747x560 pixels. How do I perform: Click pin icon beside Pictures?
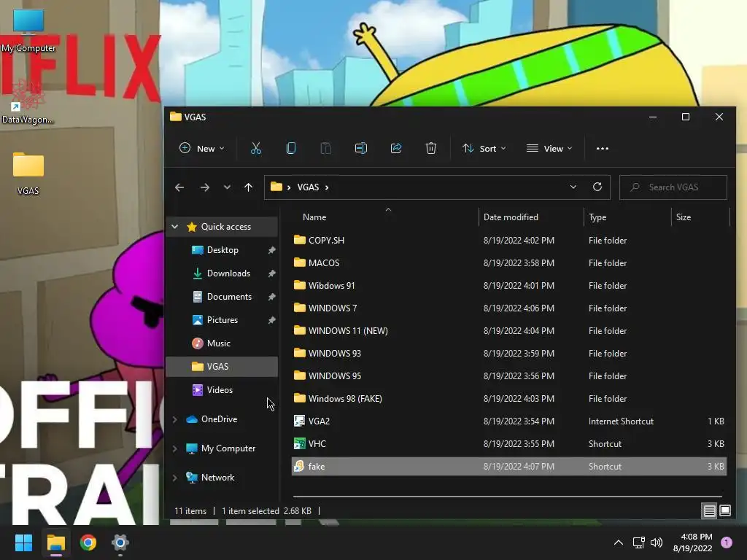271,320
